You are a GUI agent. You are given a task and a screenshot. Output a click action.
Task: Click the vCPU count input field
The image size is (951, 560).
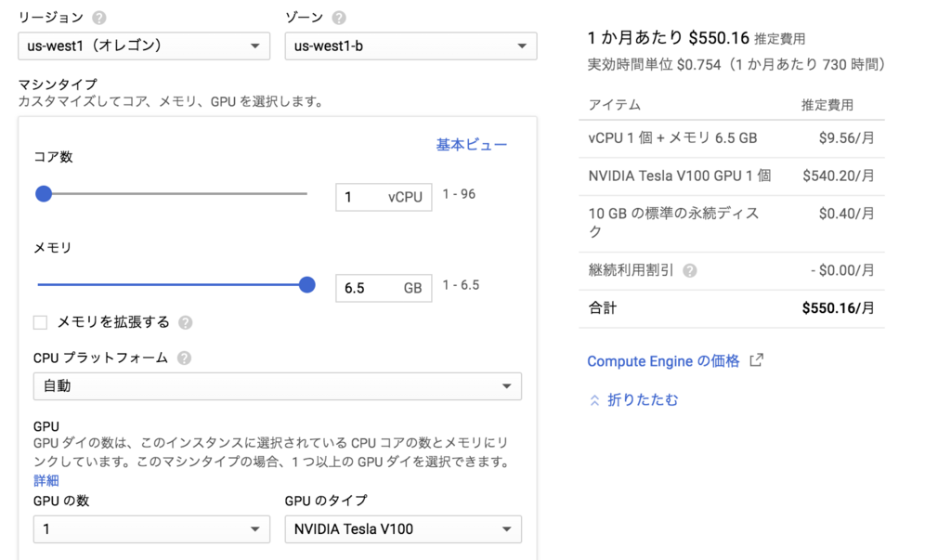[384, 197]
